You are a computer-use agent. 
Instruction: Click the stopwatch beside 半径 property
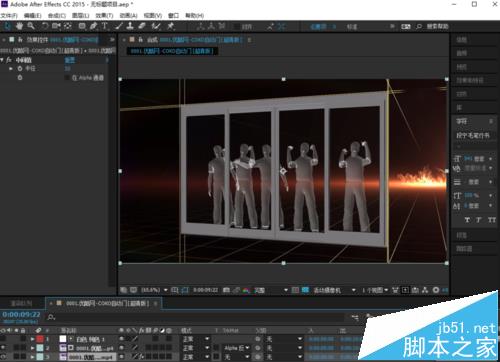20,68
